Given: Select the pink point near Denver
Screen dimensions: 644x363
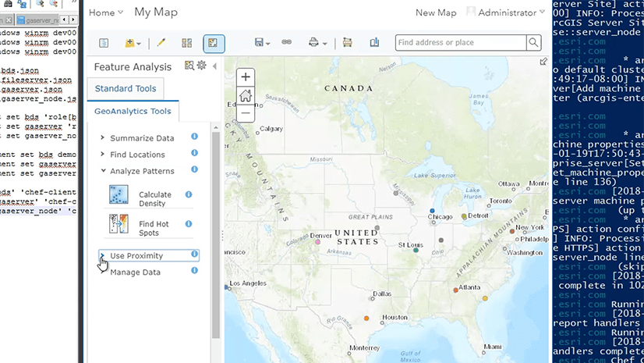Looking at the screenshot, I should click(x=317, y=242).
